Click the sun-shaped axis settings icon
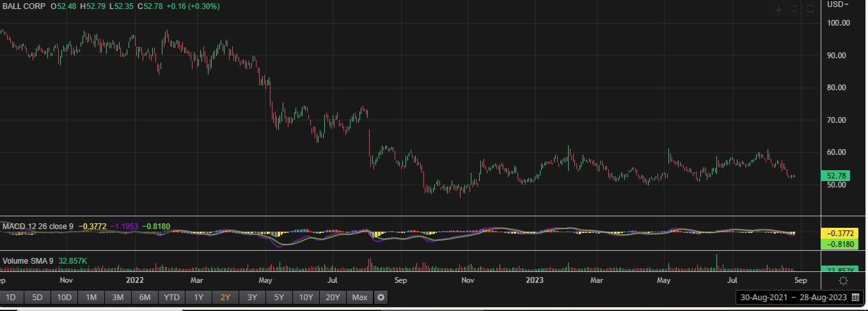The width and height of the screenshot is (868, 311). click(x=843, y=280)
